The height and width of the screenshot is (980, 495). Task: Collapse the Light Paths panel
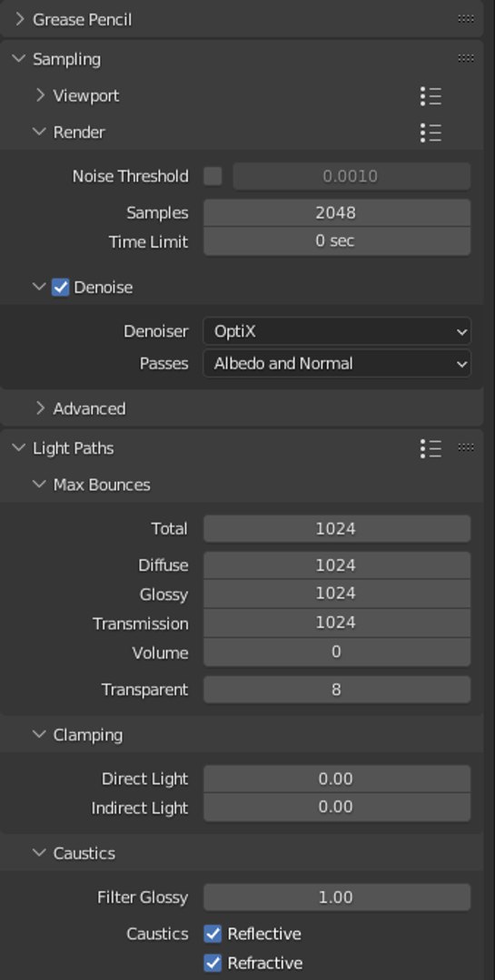[19, 447]
